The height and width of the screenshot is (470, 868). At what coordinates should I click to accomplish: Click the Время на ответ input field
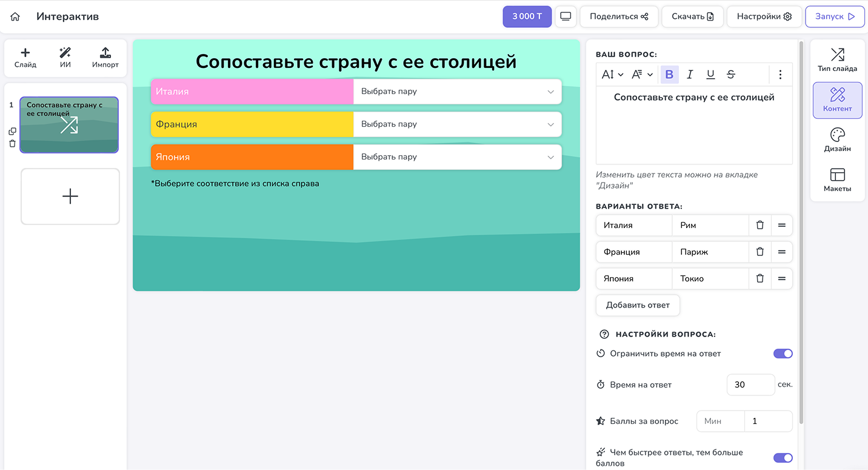pos(750,384)
